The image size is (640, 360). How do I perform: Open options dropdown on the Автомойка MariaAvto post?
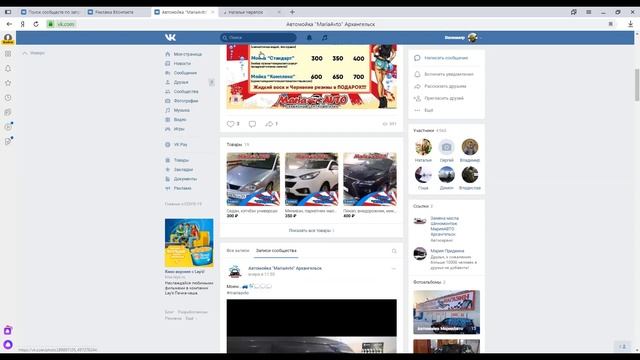pos(393,269)
